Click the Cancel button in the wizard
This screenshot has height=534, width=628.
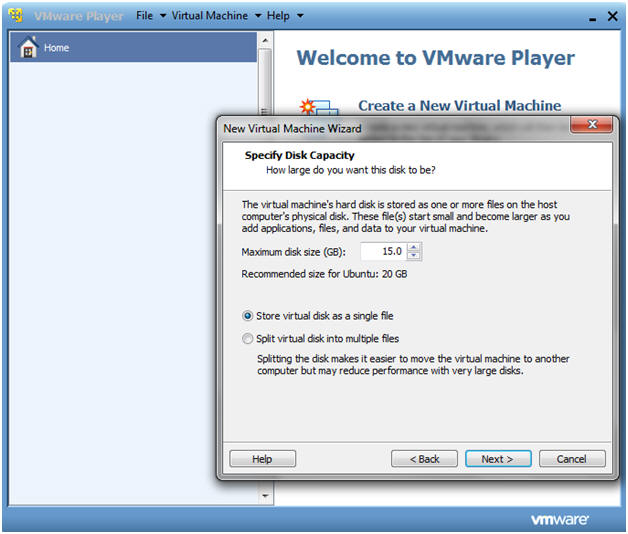572,459
